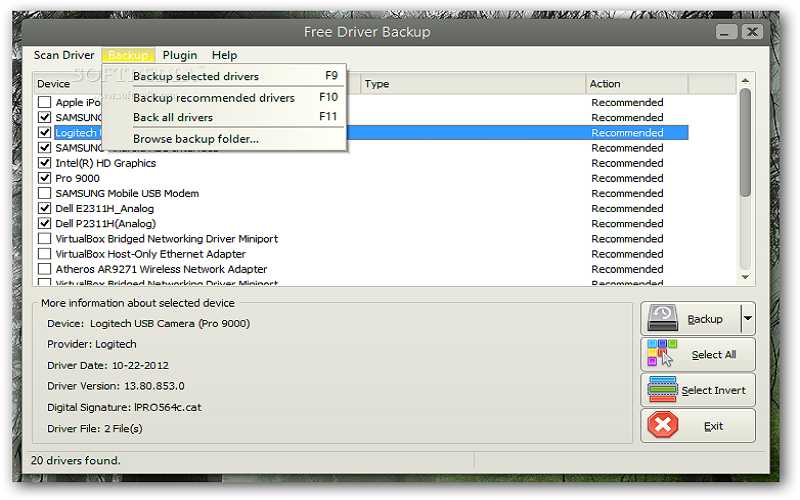Sort by the Type column header
Viewport: 800px width, 500px height.
tap(473, 84)
